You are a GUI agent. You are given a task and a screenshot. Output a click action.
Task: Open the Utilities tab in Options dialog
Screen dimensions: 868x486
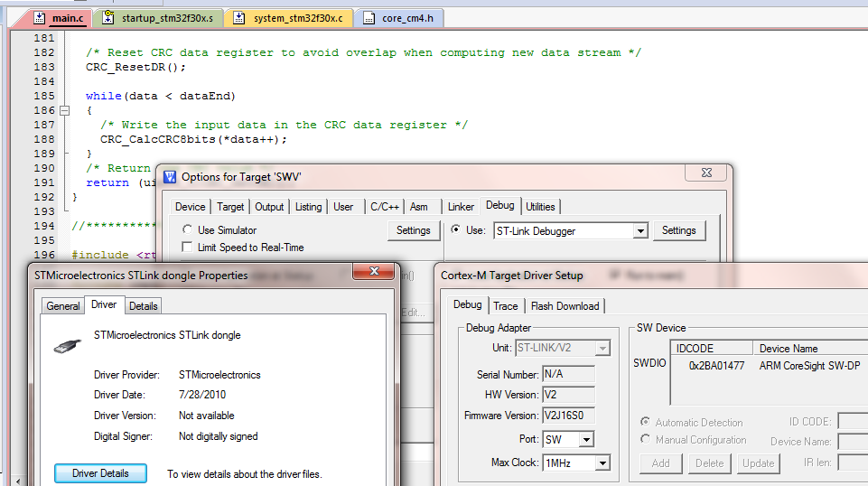click(x=540, y=207)
